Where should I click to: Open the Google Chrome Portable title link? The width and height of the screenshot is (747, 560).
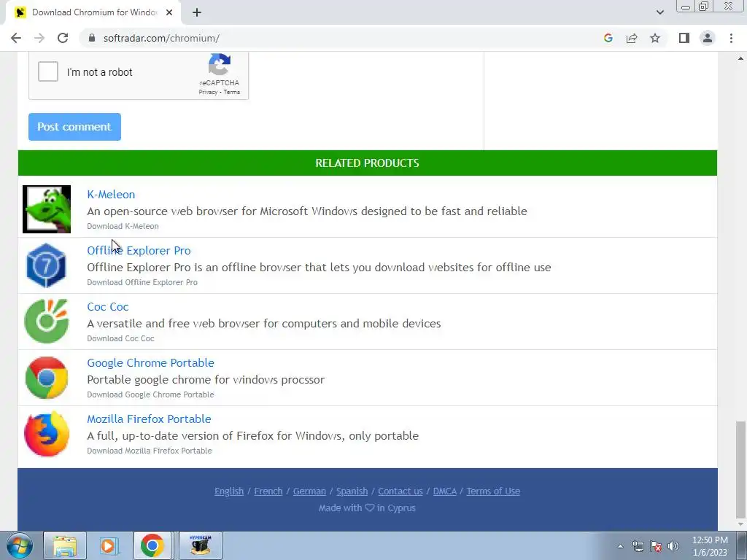(150, 363)
